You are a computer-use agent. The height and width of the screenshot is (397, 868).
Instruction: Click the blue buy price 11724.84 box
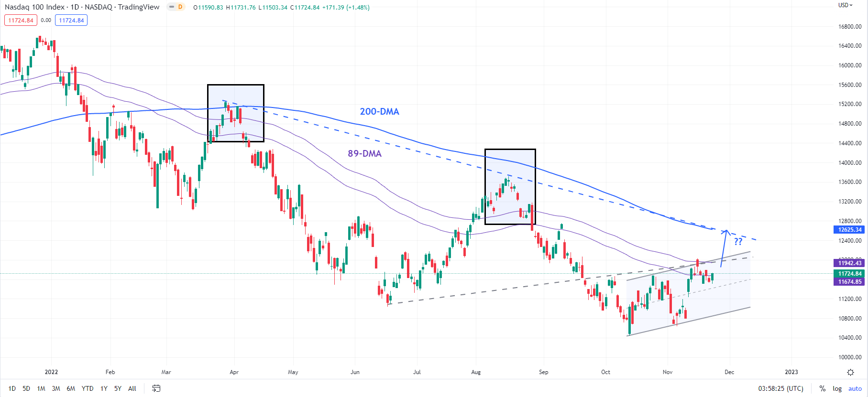(71, 20)
